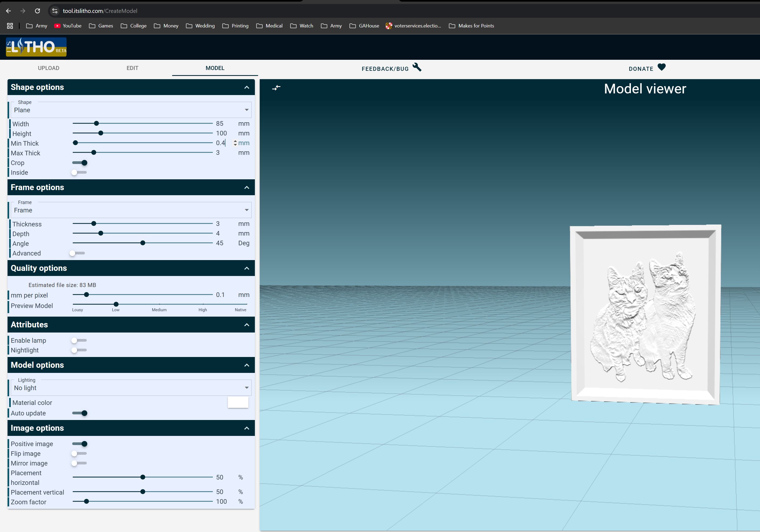Open the YouTube bookmark
Image resolution: width=760 pixels, height=532 pixels.
click(68, 26)
